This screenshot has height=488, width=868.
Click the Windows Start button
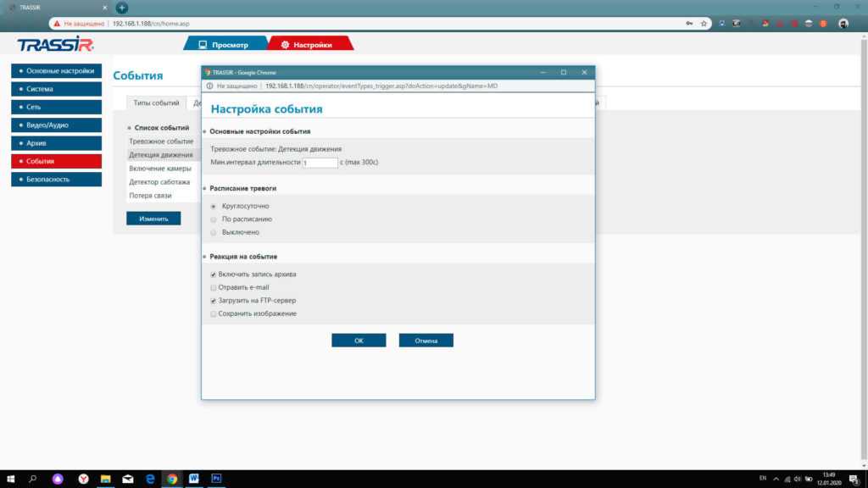click(x=10, y=479)
